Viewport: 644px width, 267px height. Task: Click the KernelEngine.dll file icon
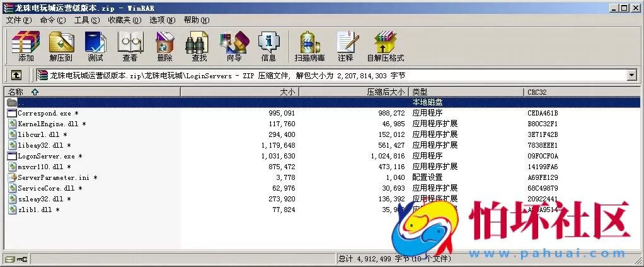[13, 124]
